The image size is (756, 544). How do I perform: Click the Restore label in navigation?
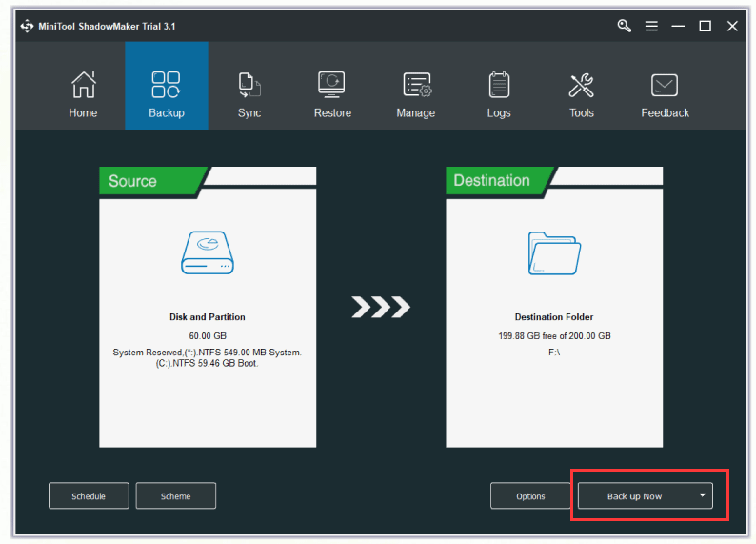click(x=332, y=112)
